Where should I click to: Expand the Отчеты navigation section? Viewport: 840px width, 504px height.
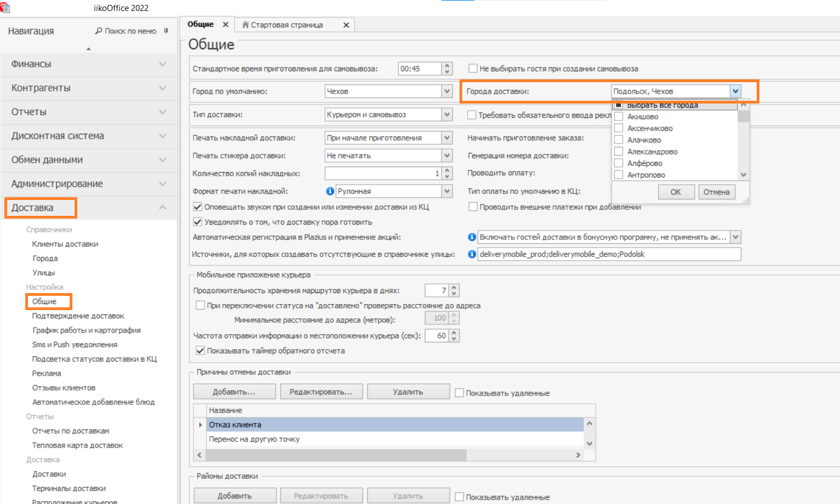click(x=89, y=112)
